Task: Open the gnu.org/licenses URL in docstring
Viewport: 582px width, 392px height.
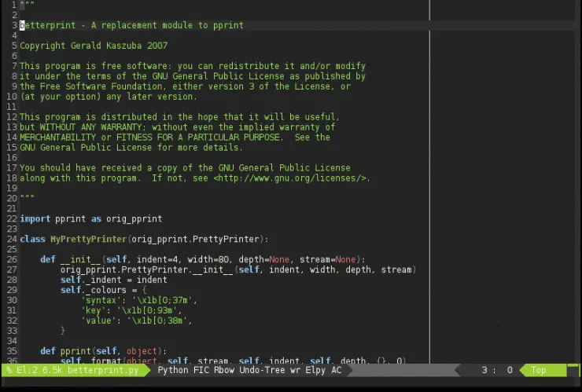Action: pyautogui.click(x=289, y=178)
